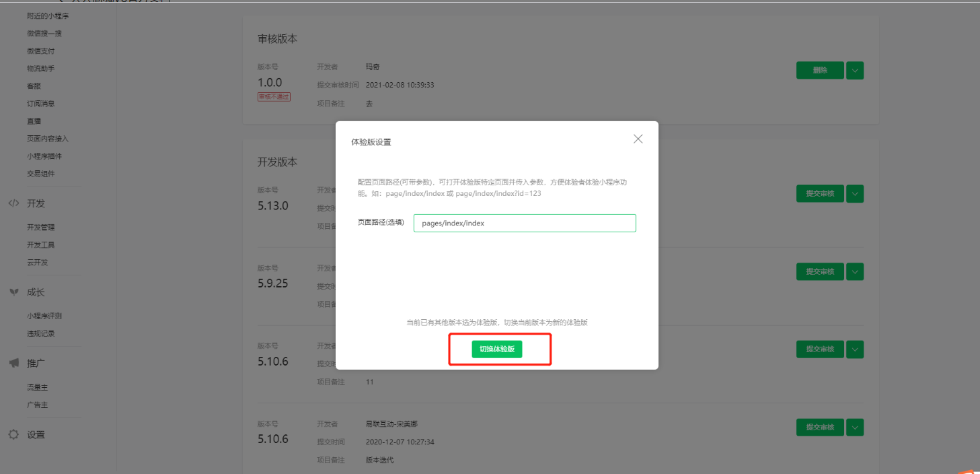Image resolution: width=980 pixels, height=474 pixels.
Task: Select 流量主 under 推广
Action: pyautogui.click(x=38, y=388)
